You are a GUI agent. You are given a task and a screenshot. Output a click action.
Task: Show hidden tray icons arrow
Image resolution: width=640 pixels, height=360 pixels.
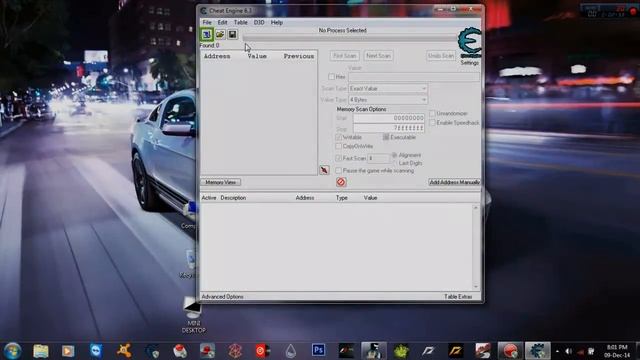[557, 351]
